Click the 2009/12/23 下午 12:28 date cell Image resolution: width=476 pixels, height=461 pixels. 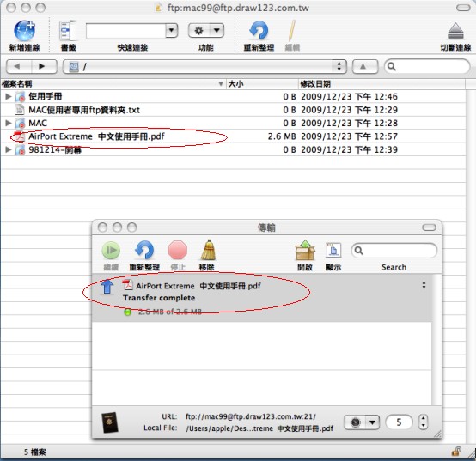(x=349, y=123)
